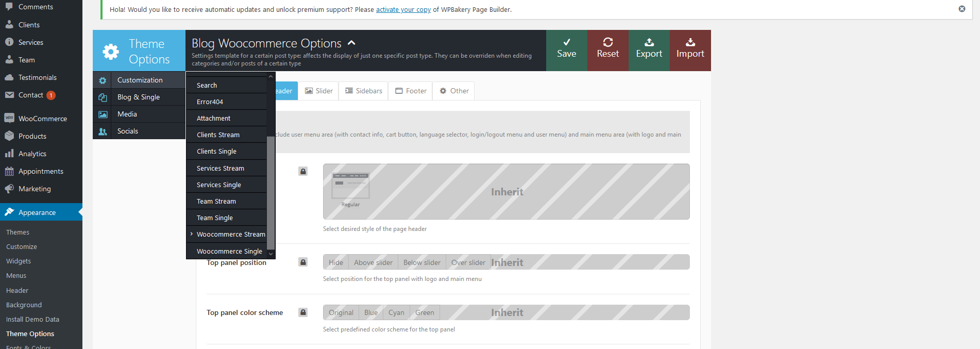Click the dropdown list scroll-down arrow
The height and width of the screenshot is (349, 980).
click(271, 254)
